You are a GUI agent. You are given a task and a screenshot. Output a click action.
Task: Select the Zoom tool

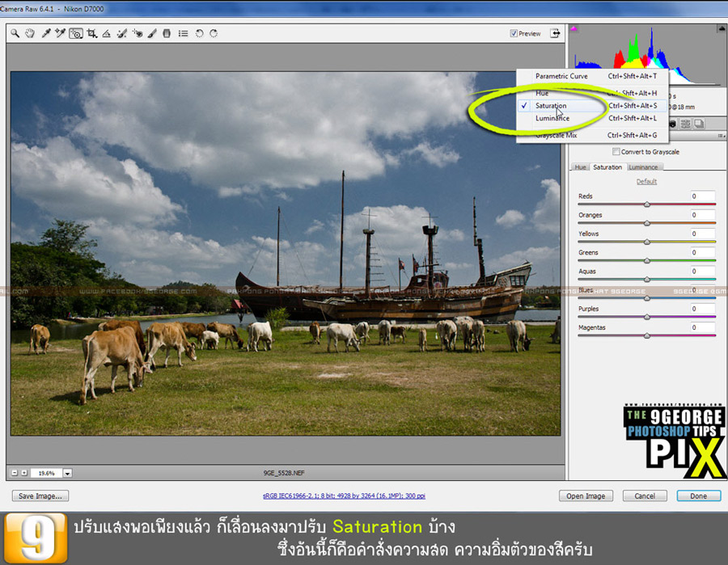point(15,33)
